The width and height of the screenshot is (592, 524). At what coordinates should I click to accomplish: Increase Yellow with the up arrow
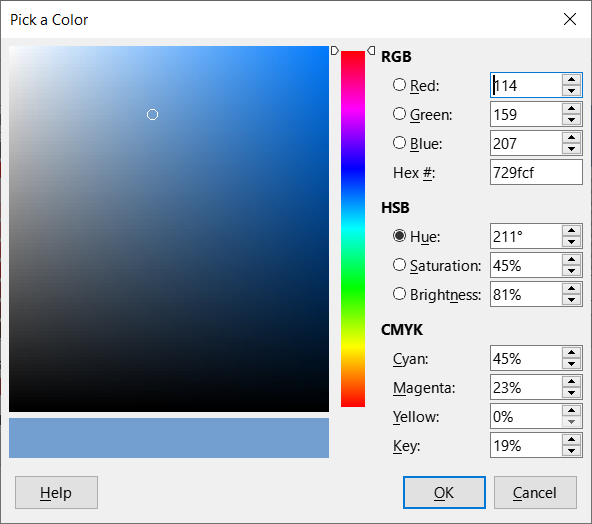(x=571, y=410)
